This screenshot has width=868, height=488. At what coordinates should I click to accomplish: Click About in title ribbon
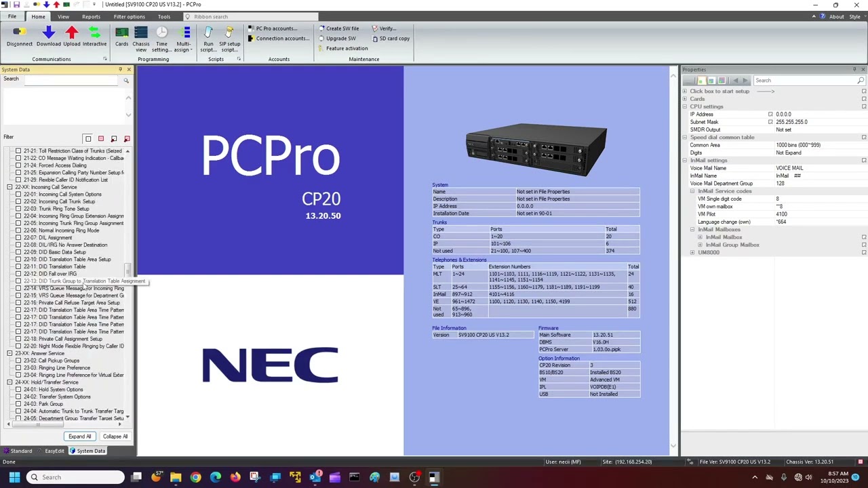coord(837,17)
